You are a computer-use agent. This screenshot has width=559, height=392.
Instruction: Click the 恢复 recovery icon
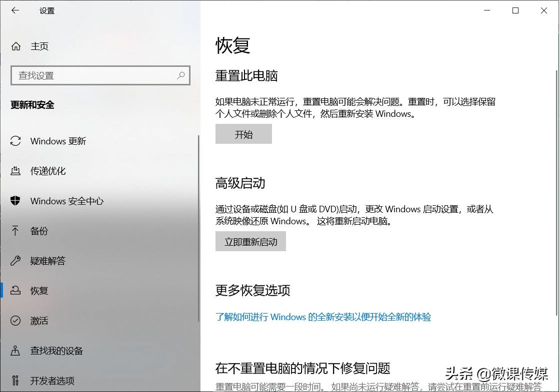click(15, 291)
